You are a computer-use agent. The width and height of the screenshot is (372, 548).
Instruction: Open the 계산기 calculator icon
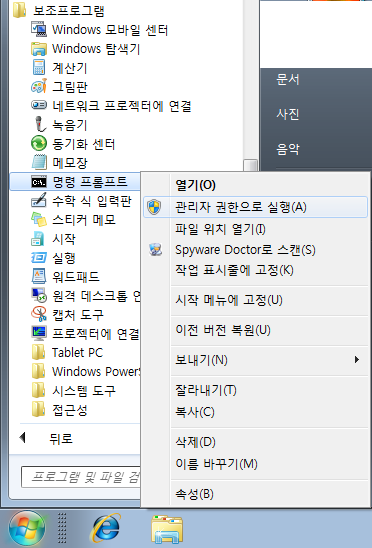tap(39, 67)
